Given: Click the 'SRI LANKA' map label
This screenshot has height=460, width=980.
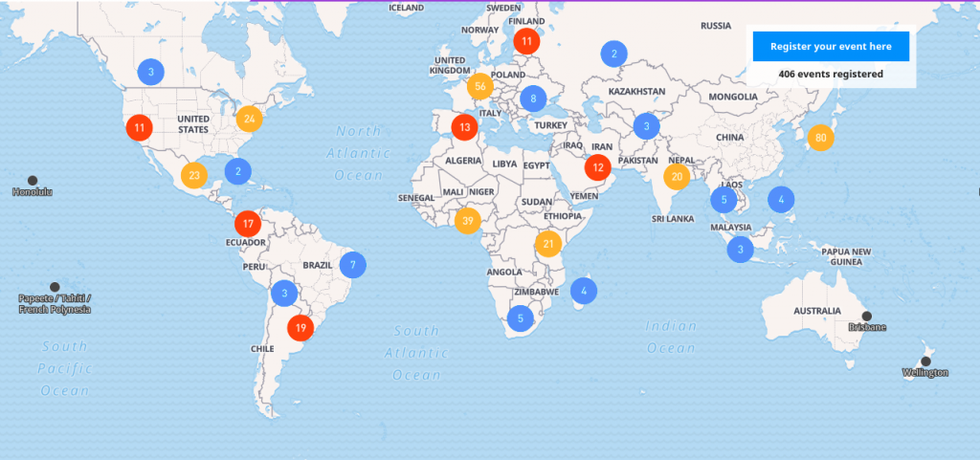Looking at the screenshot, I should pos(673,220).
